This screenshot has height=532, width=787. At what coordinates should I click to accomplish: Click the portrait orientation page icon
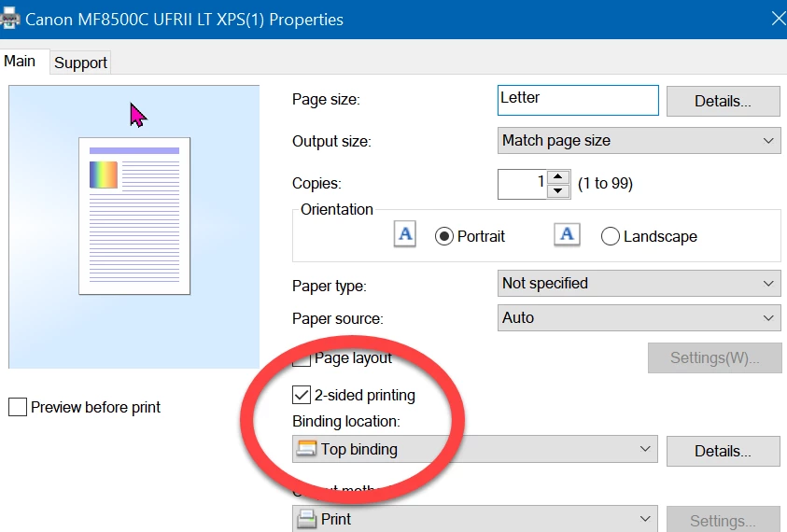(405, 234)
